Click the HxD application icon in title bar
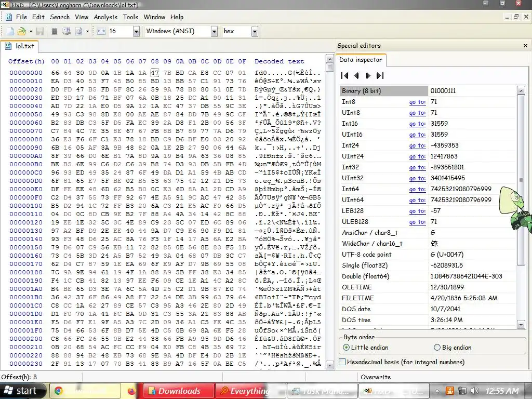 (5, 4)
